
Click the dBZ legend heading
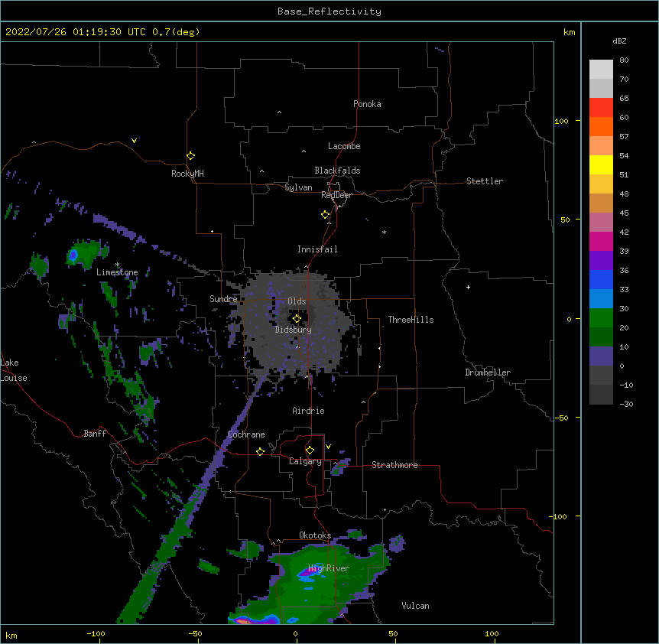coord(619,41)
